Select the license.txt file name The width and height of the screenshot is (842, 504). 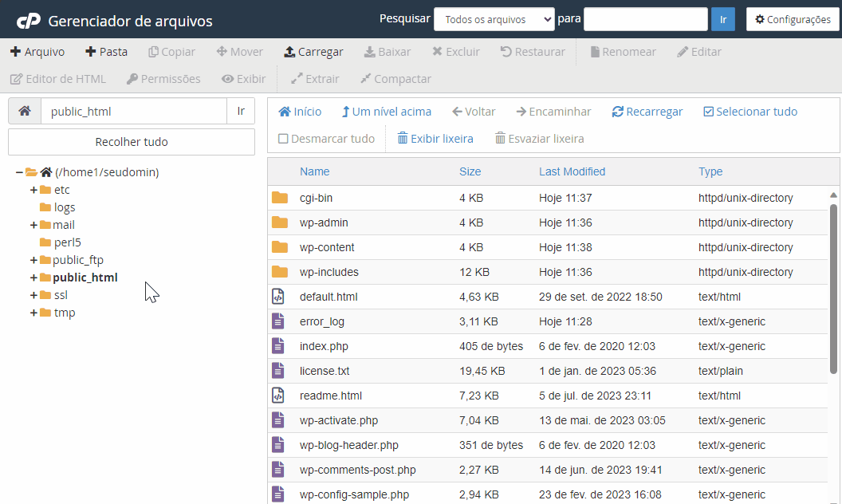click(x=325, y=372)
